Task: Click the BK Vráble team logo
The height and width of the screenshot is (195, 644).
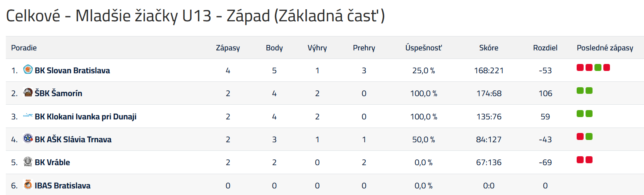Action: pyautogui.click(x=28, y=162)
